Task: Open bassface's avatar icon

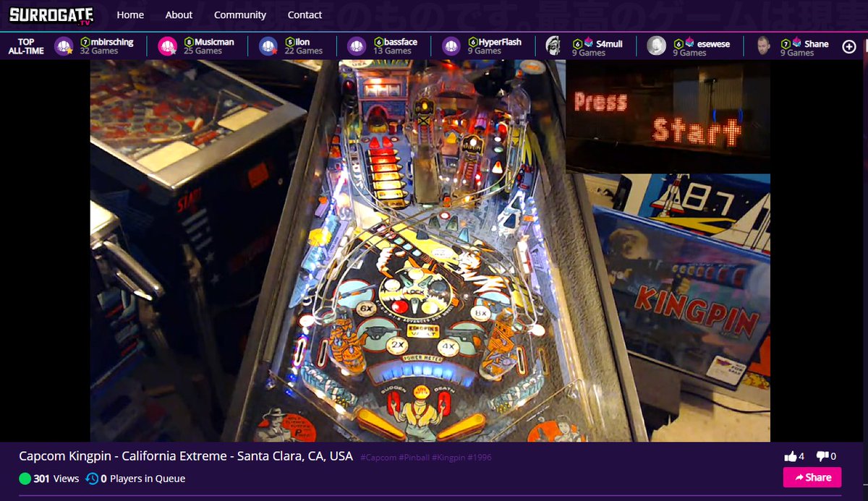Action: click(357, 46)
